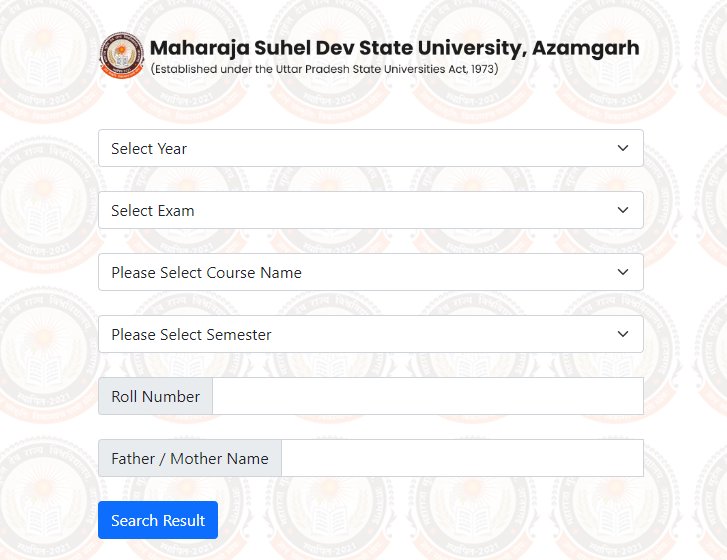The width and height of the screenshot is (727, 560).
Task: Open the Select Year dropdown
Action: point(370,148)
